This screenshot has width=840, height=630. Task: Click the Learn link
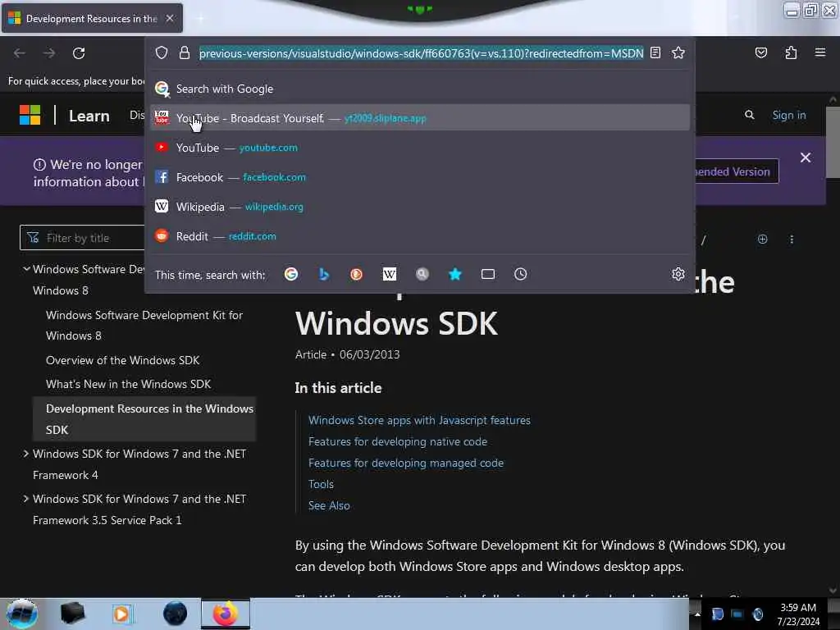[89, 116]
